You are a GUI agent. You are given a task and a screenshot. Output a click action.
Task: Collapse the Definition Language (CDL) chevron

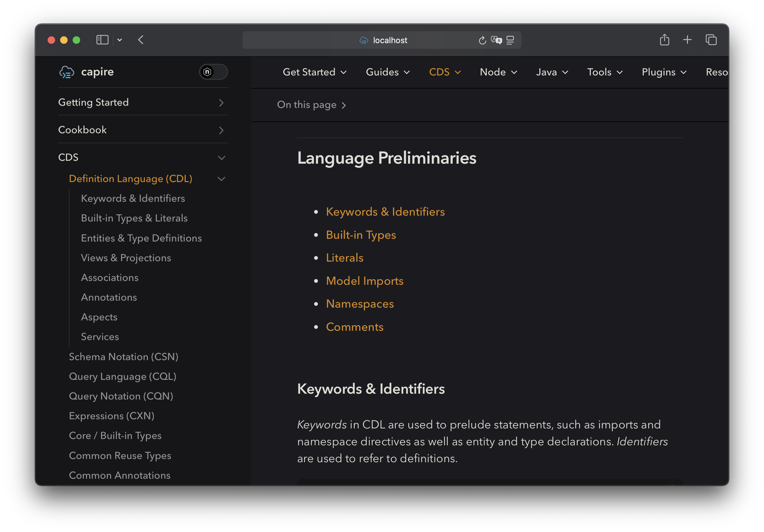pyautogui.click(x=221, y=179)
